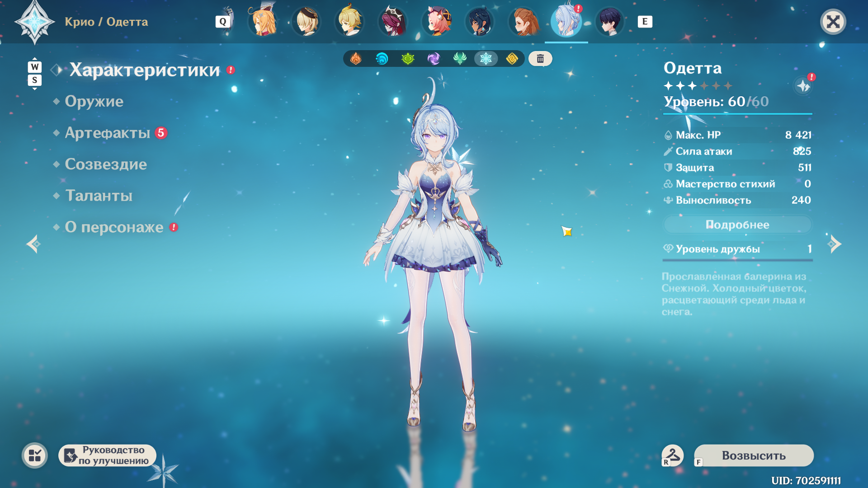Close the character screen
This screenshot has width=868, height=488.
[x=833, y=22]
